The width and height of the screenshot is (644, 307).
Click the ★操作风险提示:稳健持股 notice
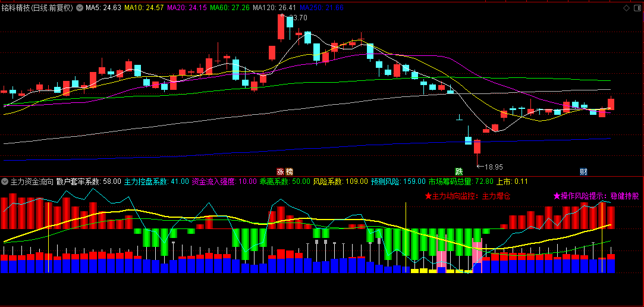pyautogui.click(x=596, y=196)
